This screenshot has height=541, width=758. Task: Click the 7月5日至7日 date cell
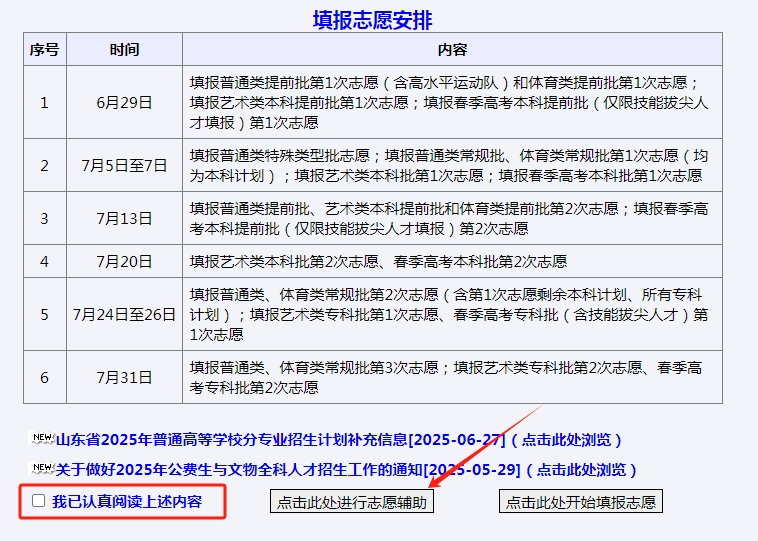(124, 165)
